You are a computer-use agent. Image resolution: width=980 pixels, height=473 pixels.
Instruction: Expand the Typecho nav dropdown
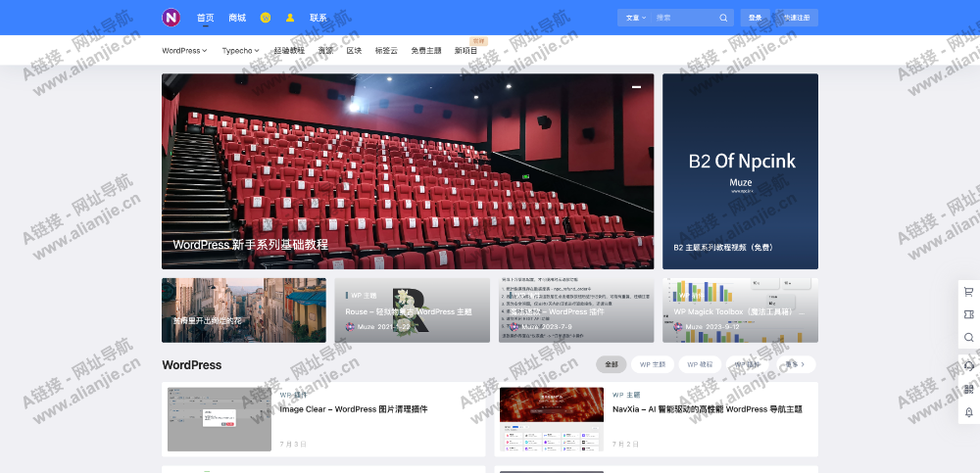(240, 51)
